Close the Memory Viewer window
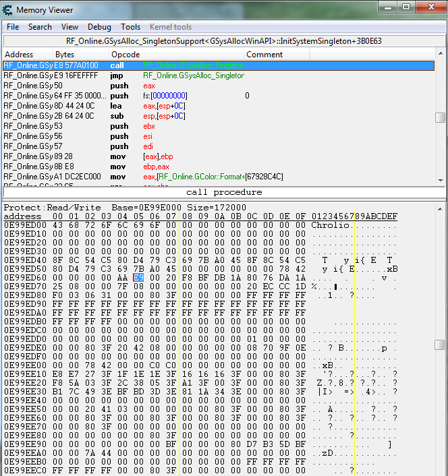This screenshot has height=476, width=448. 431,7
